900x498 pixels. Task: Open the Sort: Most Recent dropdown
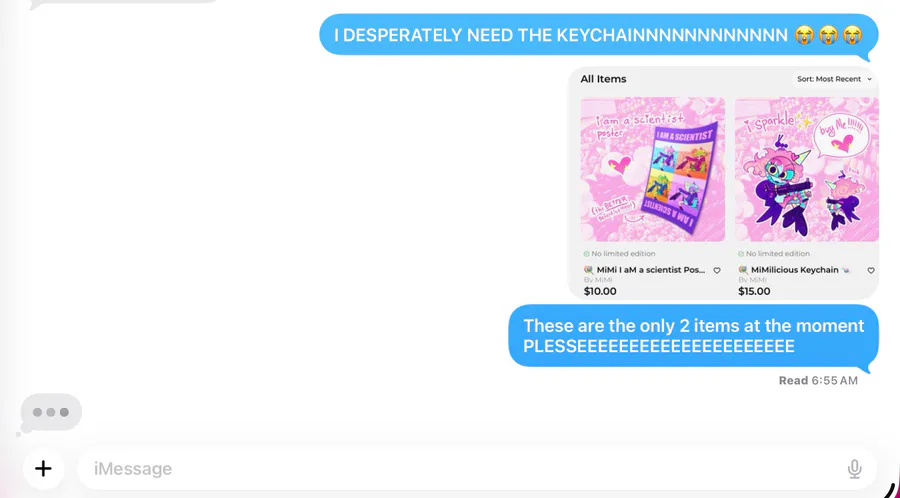[835, 79]
